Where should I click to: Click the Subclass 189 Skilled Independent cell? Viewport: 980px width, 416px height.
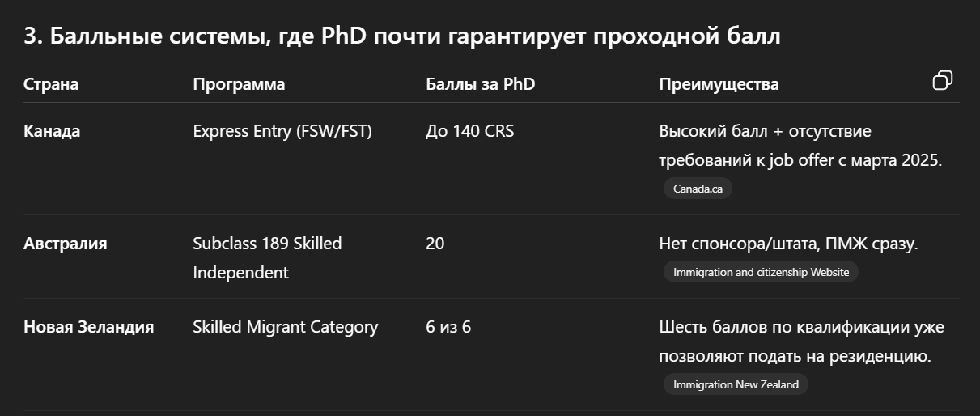(268, 257)
